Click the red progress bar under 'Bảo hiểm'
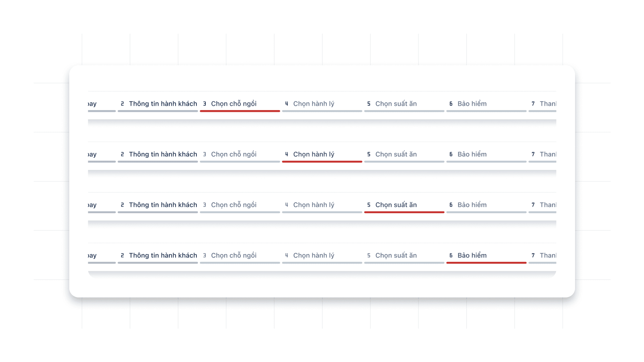This screenshot has height=362, width=644. [486, 263]
